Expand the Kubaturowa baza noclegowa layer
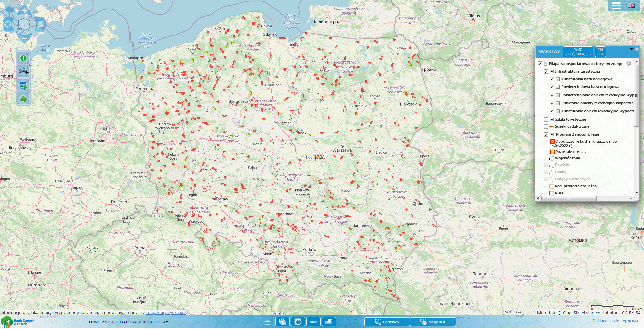 click(558, 79)
